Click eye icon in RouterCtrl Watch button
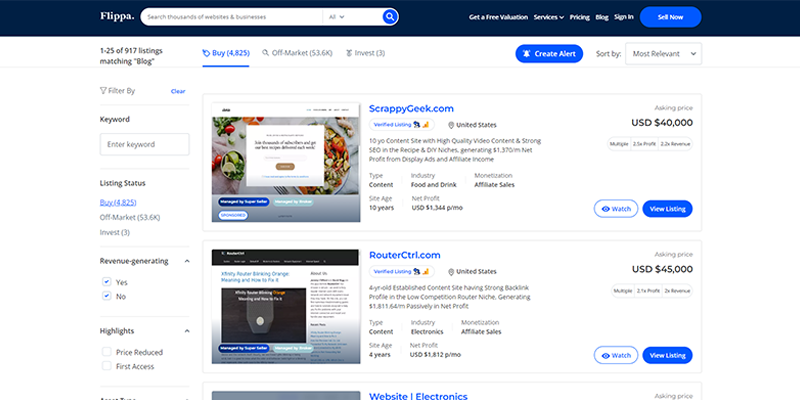This screenshot has width=800, height=400. tap(606, 355)
